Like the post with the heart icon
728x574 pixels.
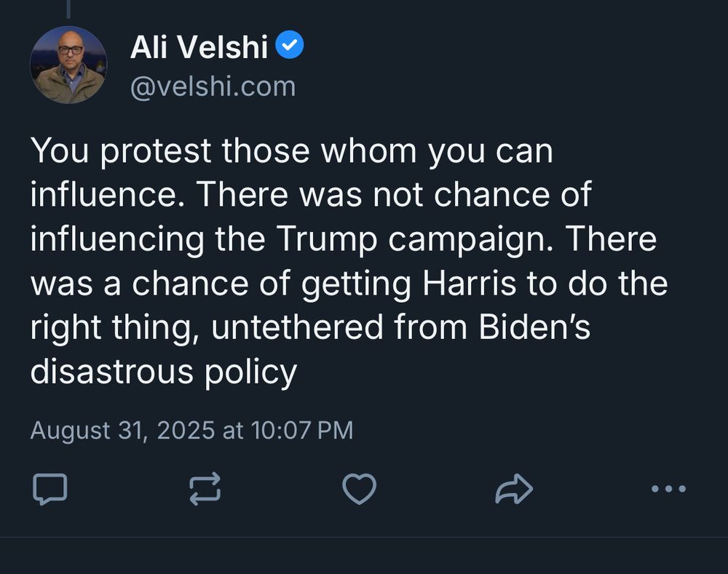[x=360, y=489]
